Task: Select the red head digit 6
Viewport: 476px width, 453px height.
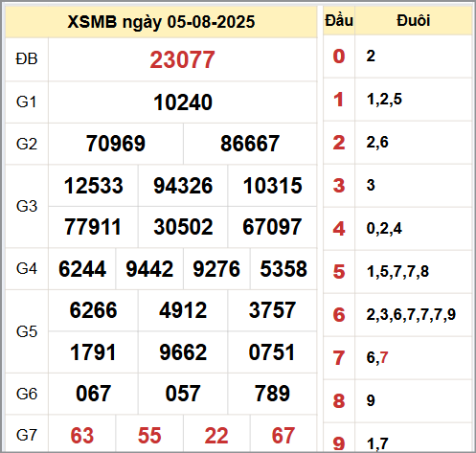Action: [x=339, y=315]
